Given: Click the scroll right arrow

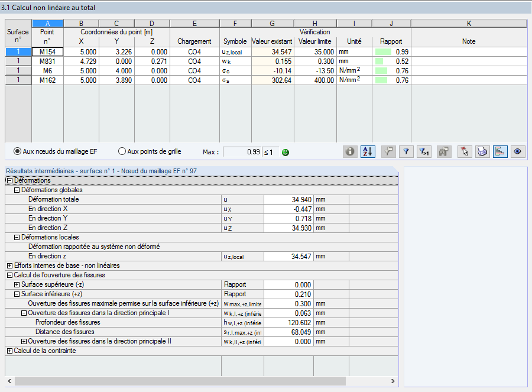Looking at the screenshot, I should click(x=393, y=381).
